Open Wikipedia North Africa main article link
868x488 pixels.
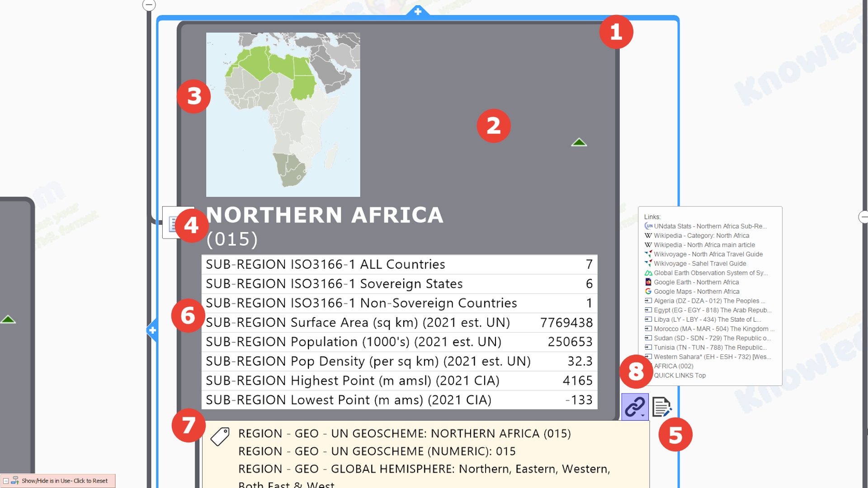point(704,245)
